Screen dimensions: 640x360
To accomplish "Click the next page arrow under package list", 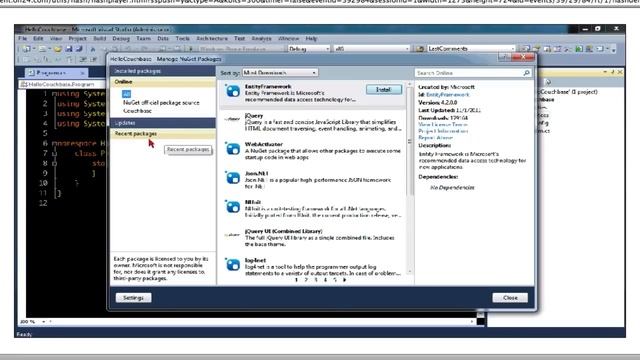I will (x=344, y=280).
